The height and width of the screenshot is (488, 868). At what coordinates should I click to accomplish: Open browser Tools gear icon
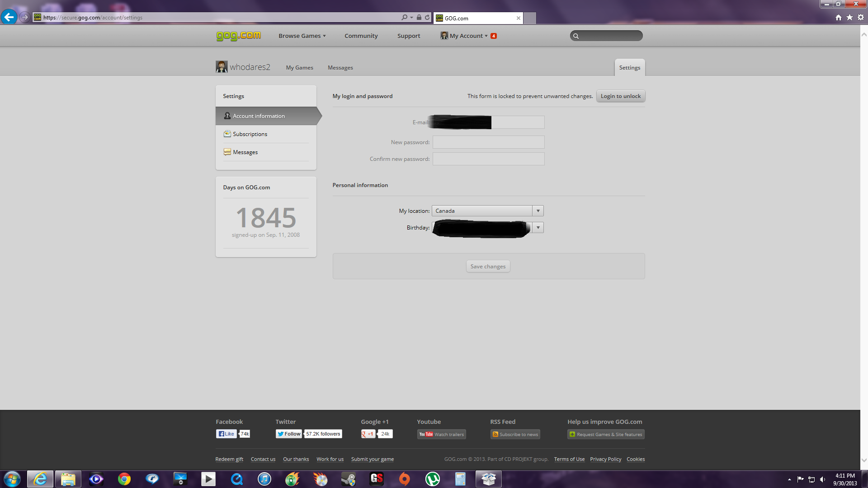click(861, 17)
